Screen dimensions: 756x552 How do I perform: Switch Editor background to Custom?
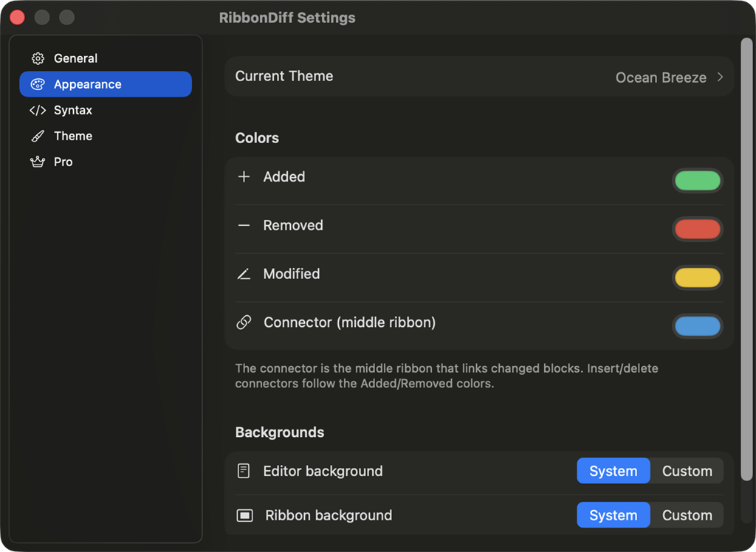(x=687, y=471)
